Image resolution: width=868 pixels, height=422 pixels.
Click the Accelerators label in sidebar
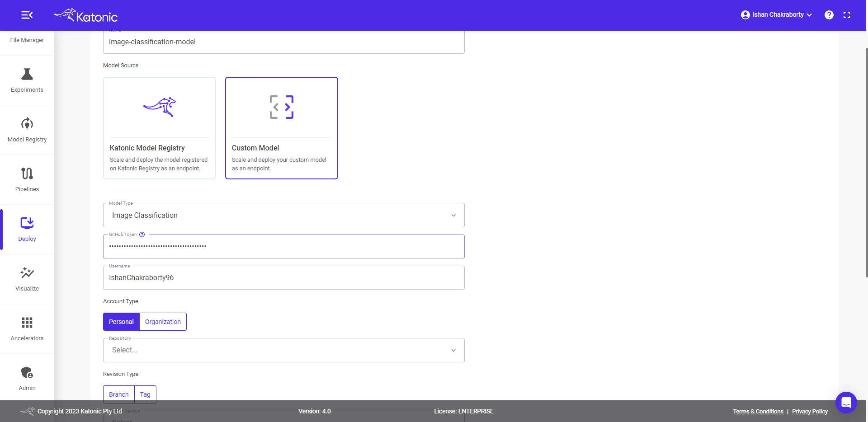point(27,338)
